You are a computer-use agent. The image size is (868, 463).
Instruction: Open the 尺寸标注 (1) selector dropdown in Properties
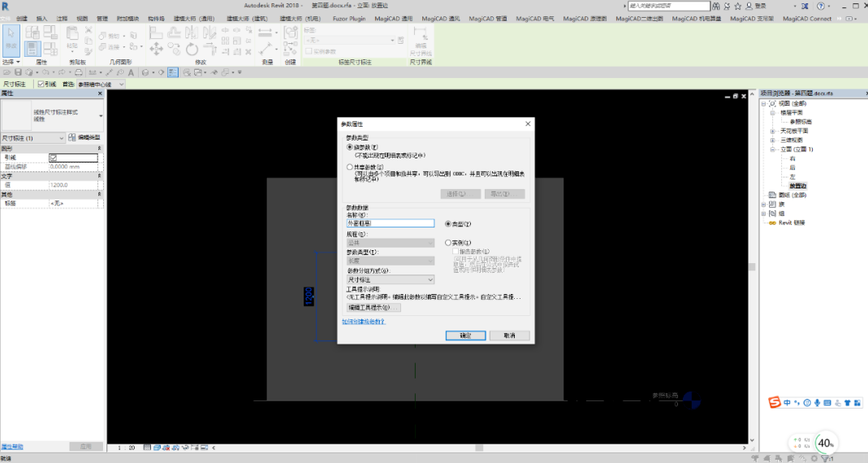tap(33, 138)
